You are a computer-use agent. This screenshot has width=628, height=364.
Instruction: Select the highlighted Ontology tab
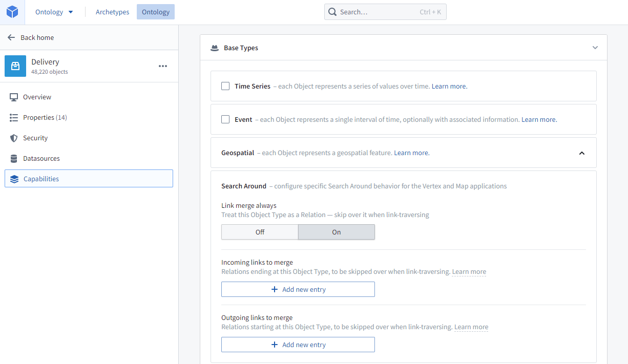[x=156, y=12]
